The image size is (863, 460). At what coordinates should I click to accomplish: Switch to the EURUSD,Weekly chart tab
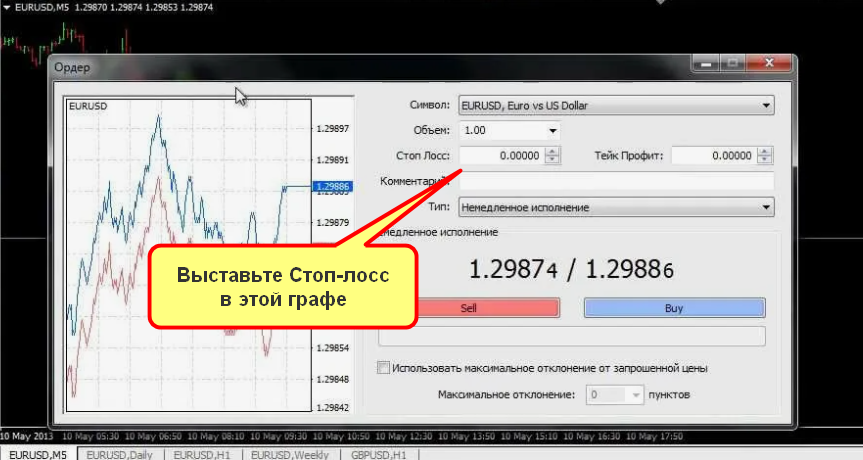290,454
